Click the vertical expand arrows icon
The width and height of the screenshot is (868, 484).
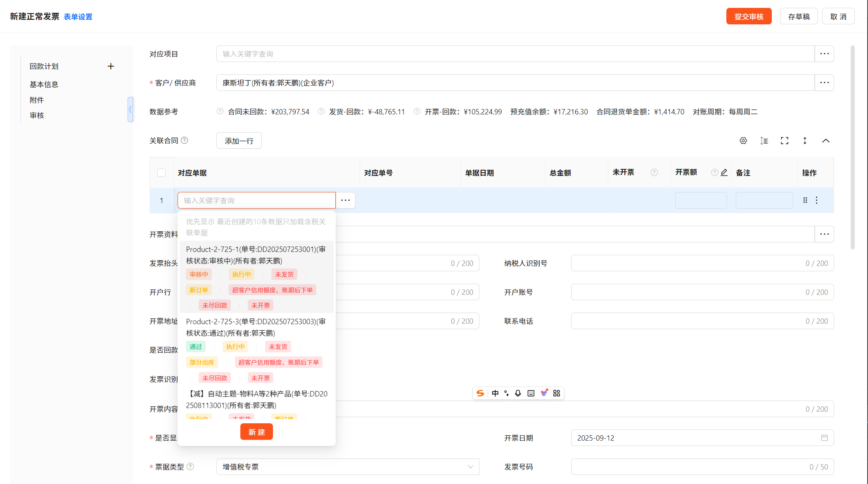coord(805,141)
